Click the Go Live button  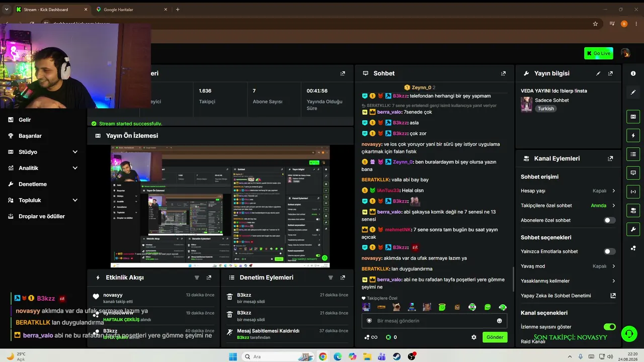click(598, 53)
